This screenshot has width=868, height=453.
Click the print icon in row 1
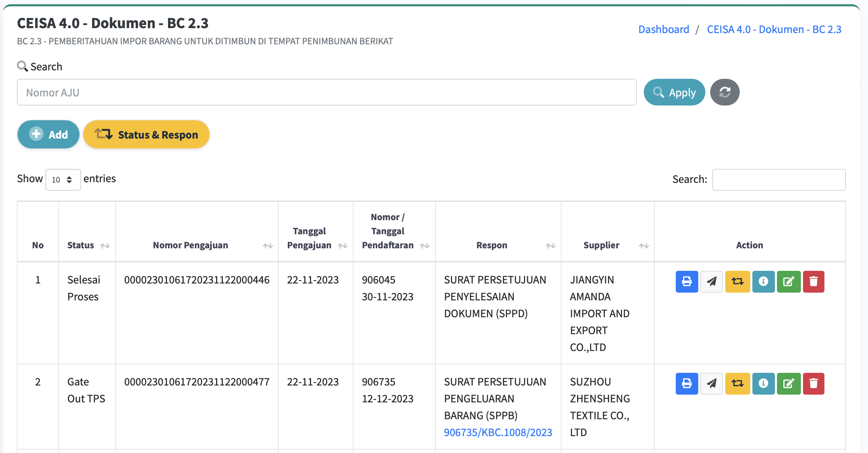686,281
